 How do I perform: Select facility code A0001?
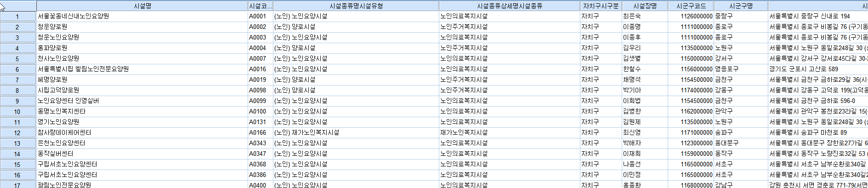(260, 16)
